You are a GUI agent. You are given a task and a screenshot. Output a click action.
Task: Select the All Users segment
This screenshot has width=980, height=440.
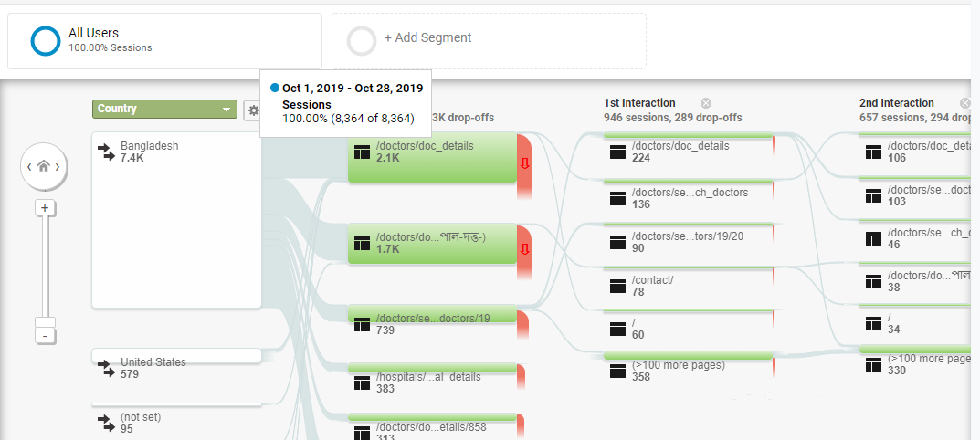tap(164, 41)
